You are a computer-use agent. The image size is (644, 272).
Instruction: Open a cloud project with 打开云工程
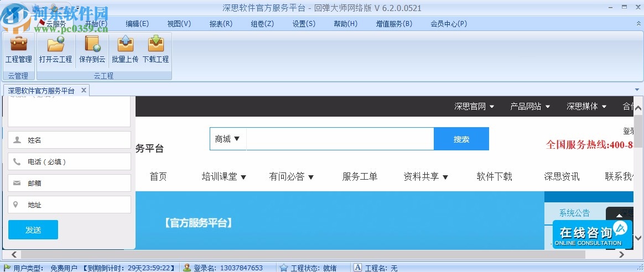(55, 50)
